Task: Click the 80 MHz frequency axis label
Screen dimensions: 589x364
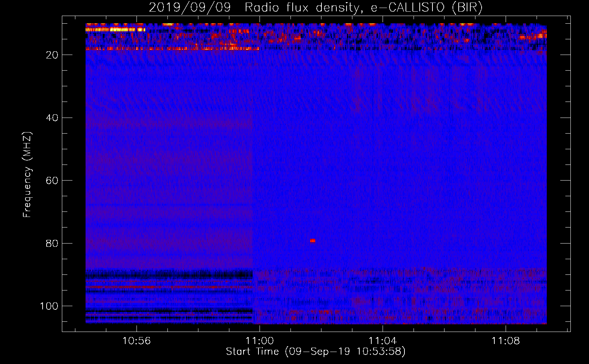Action: point(52,244)
